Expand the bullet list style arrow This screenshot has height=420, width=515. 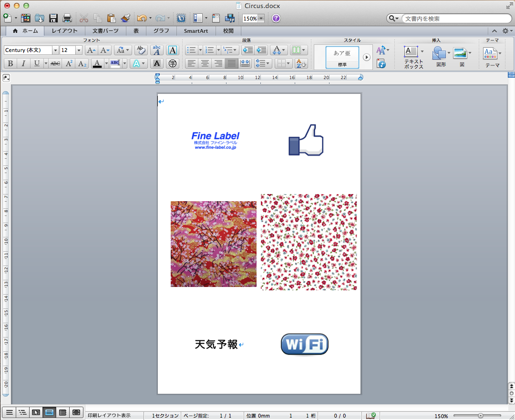(200, 50)
